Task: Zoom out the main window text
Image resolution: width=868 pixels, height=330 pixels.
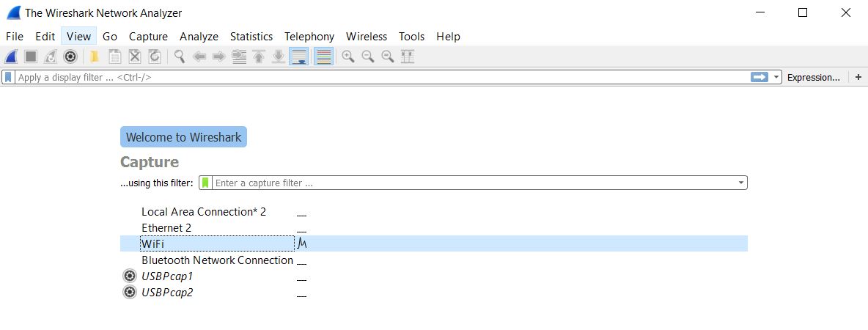Action: tap(368, 56)
